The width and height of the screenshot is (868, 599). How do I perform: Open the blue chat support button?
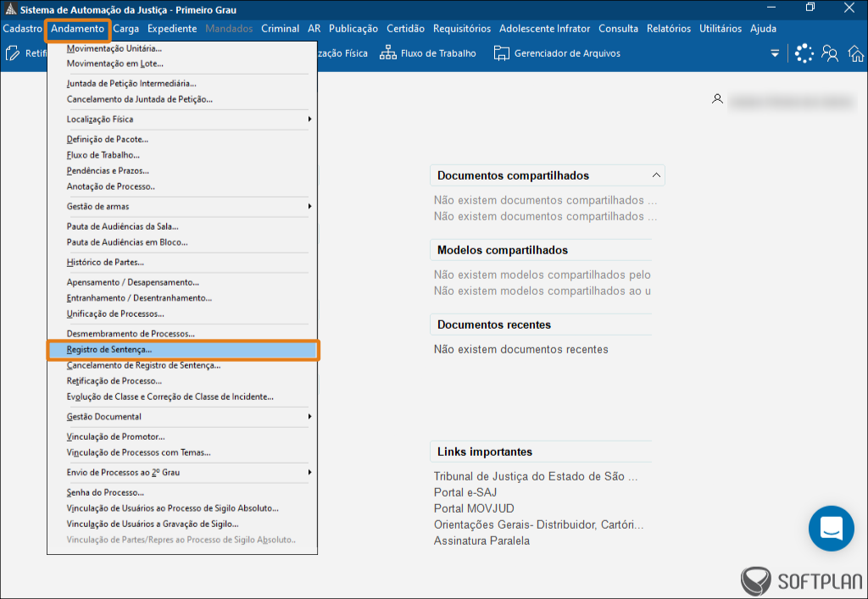831,528
